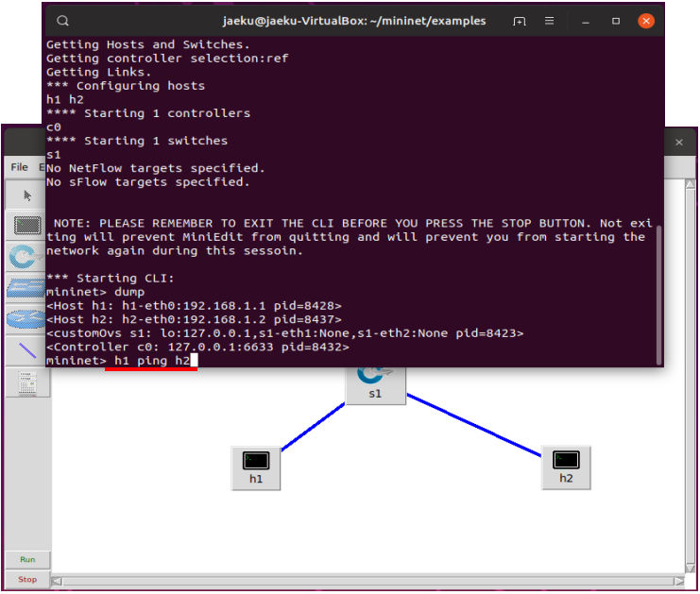Click the 'Getting Links.' line
The width and height of the screenshot is (700, 594).
(98, 73)
